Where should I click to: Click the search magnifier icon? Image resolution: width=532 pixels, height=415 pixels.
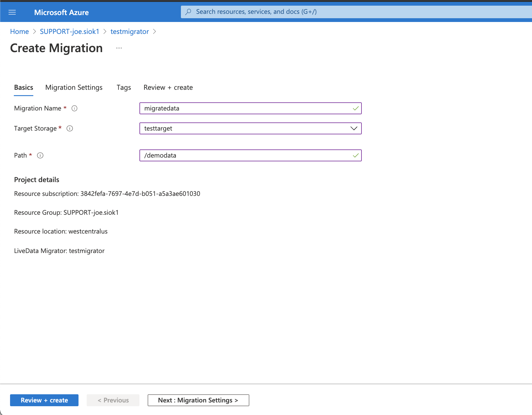pyautogui.click(x=188, y=12)
